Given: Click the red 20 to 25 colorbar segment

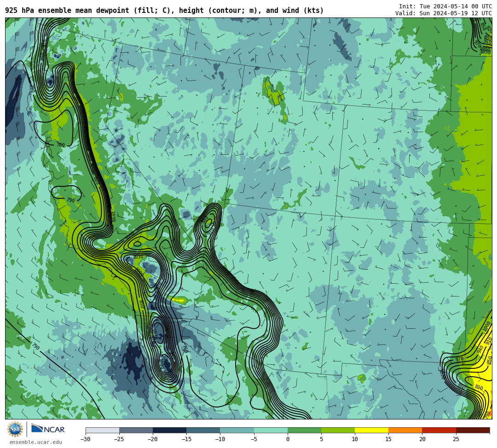Looking at the screenshot, I should [439, 430].
